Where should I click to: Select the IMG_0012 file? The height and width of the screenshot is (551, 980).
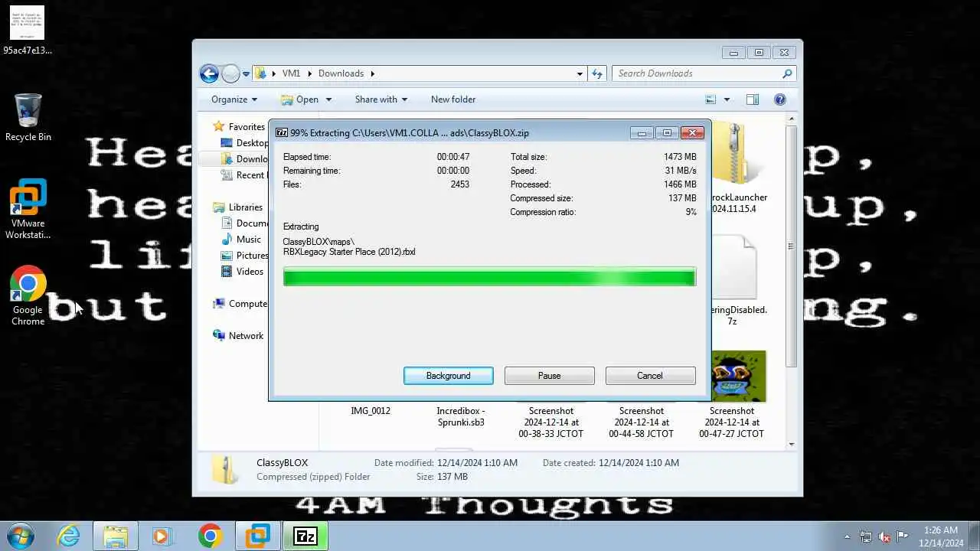pos(371,411)
